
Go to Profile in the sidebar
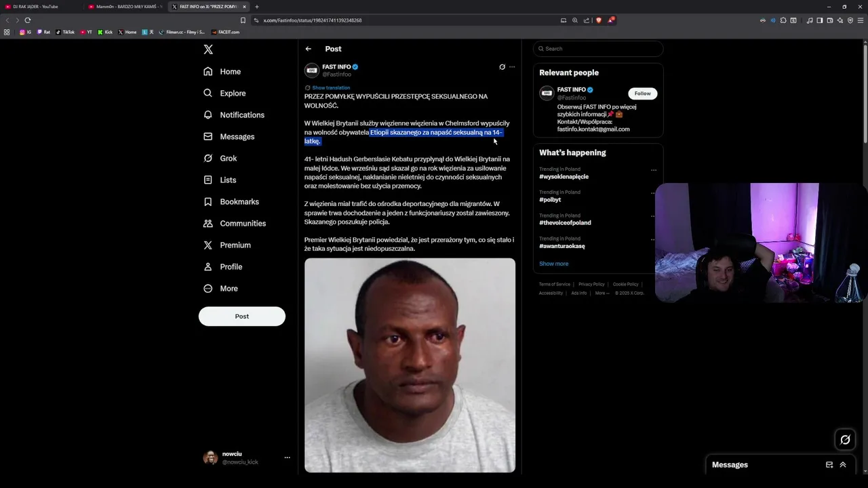(222, 266)
